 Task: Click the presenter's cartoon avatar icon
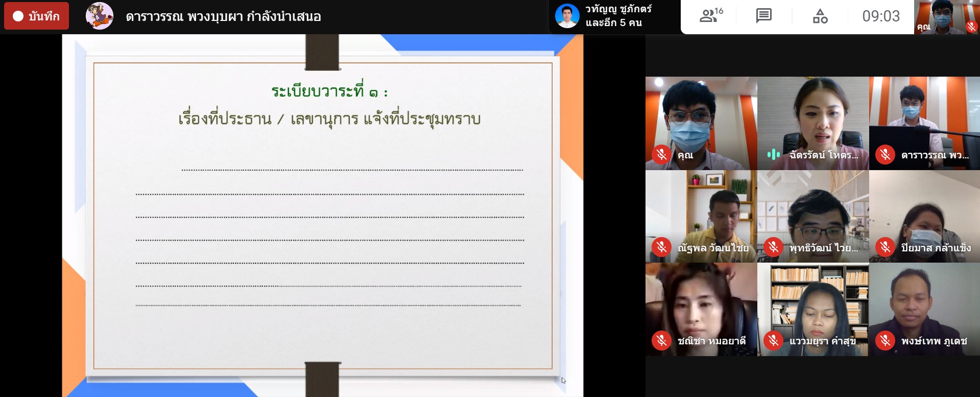100,16
